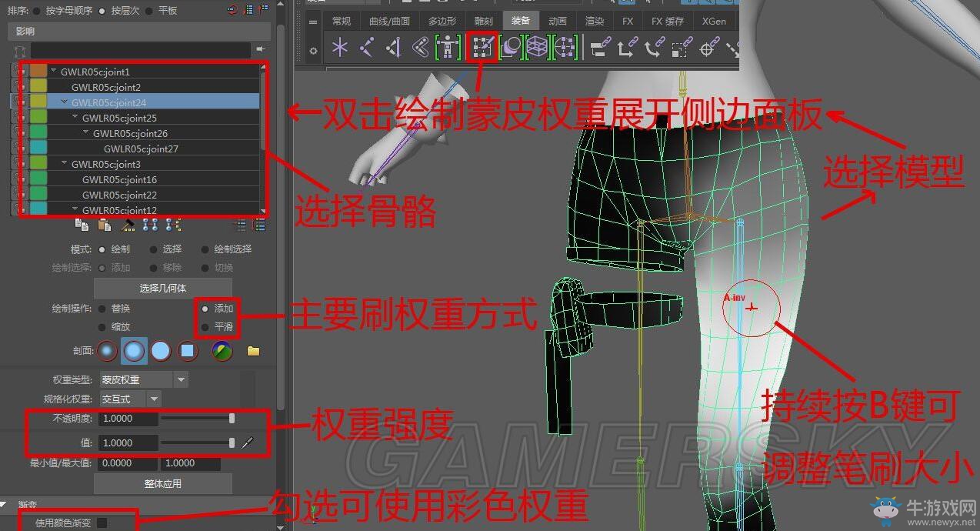The image size is (980, 531).
Task: Choose Smooth (平滑) paint operation
Action: point(205,327)
